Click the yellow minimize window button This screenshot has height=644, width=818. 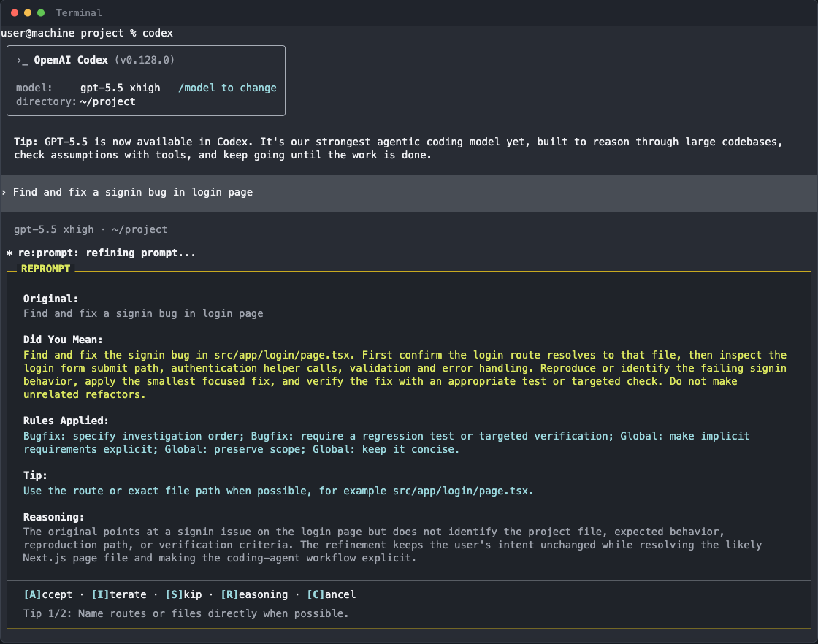pos(28,12)
